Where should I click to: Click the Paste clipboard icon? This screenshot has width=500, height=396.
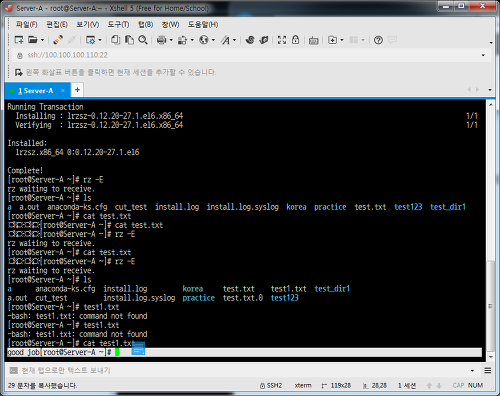pyautogui.click(x=129, y=40)
